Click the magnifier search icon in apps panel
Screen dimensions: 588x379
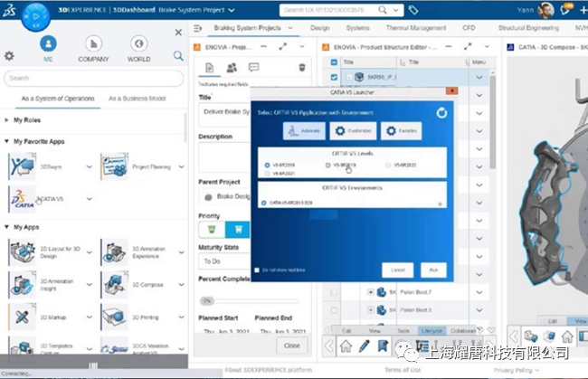pyautogui.click(x=178, y=56)
